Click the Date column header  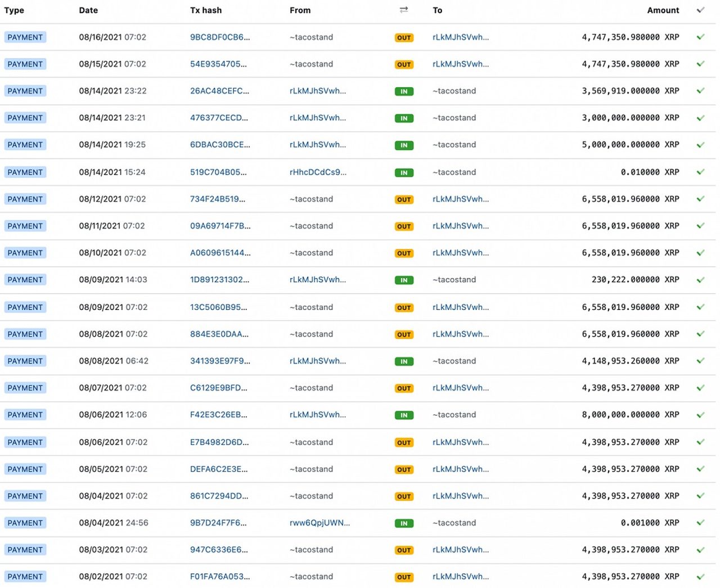pyautogui.click(x=88, y=10)
